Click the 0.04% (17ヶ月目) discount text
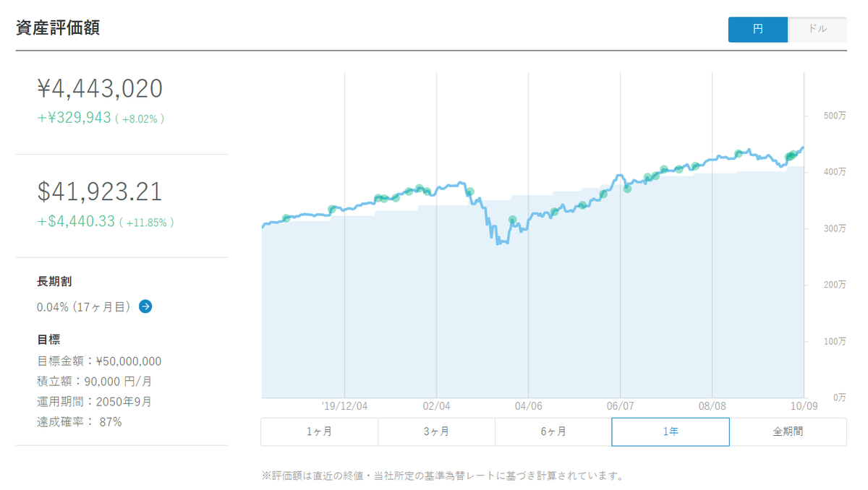Image resolution: width=868 pixels, height=490 pixels. (84, 307)
